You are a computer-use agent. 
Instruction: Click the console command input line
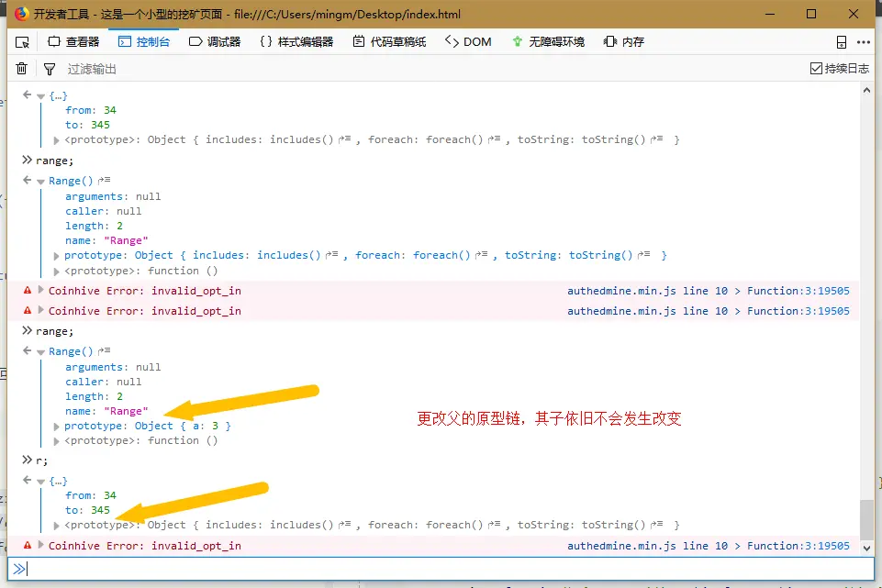(441, 569)
